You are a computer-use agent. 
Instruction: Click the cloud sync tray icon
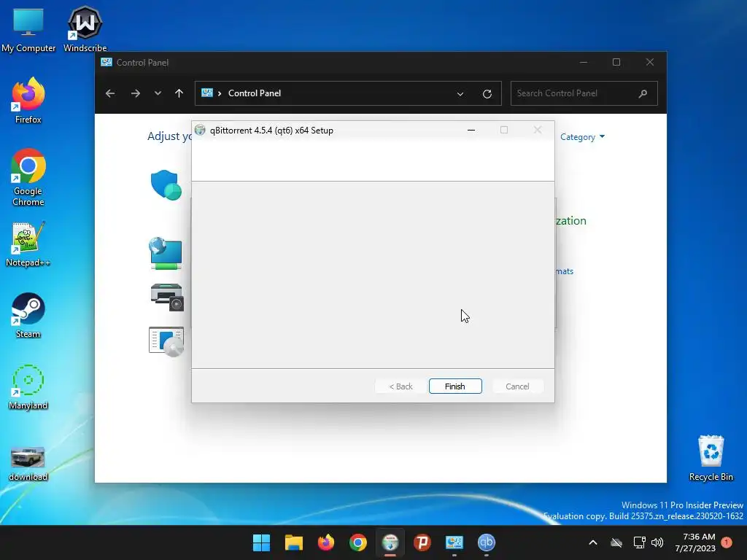tap(616, 542)
